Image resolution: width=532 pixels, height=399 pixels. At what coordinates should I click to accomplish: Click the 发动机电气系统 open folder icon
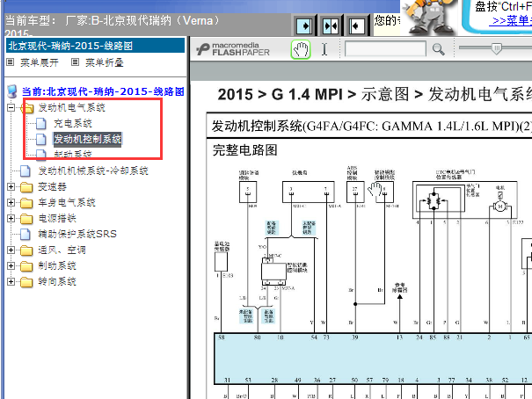(x=27, y=108)
